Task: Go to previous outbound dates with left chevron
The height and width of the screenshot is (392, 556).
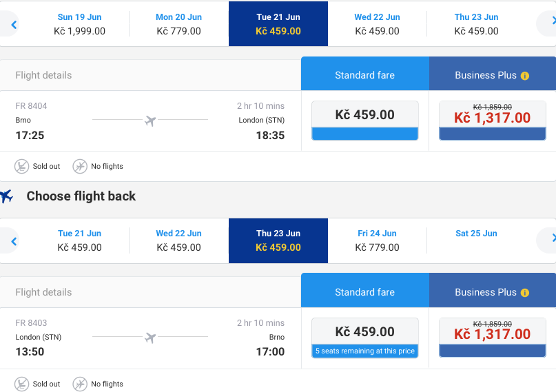Action: click(x=14, y=24)
